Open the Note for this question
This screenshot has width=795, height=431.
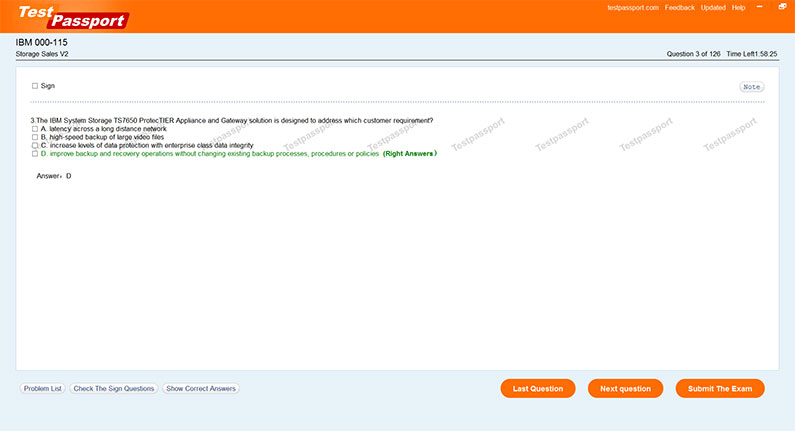(x=751, y=87)
